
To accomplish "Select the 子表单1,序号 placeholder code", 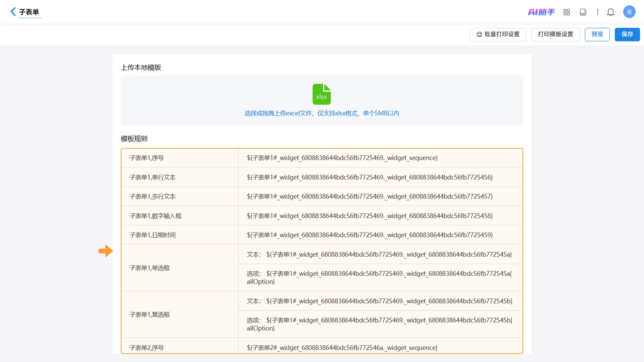I will pyautogui.click(x=342, y=158).
